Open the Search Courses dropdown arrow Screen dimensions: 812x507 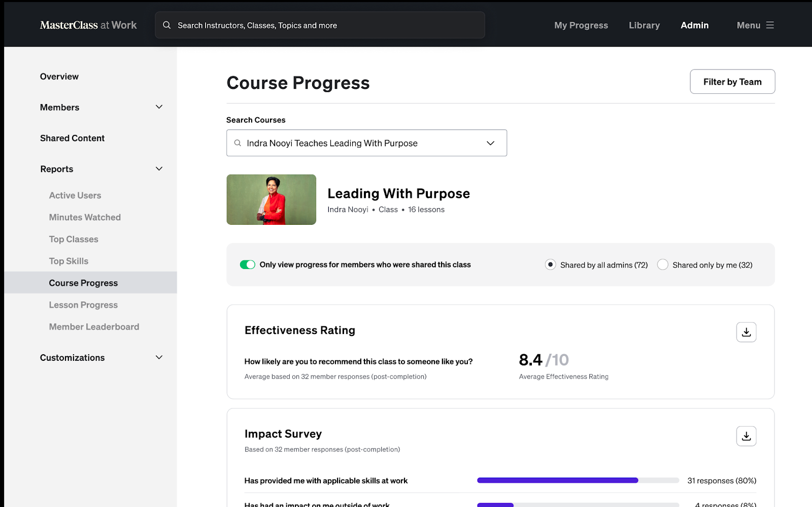(x=490, y=143)
